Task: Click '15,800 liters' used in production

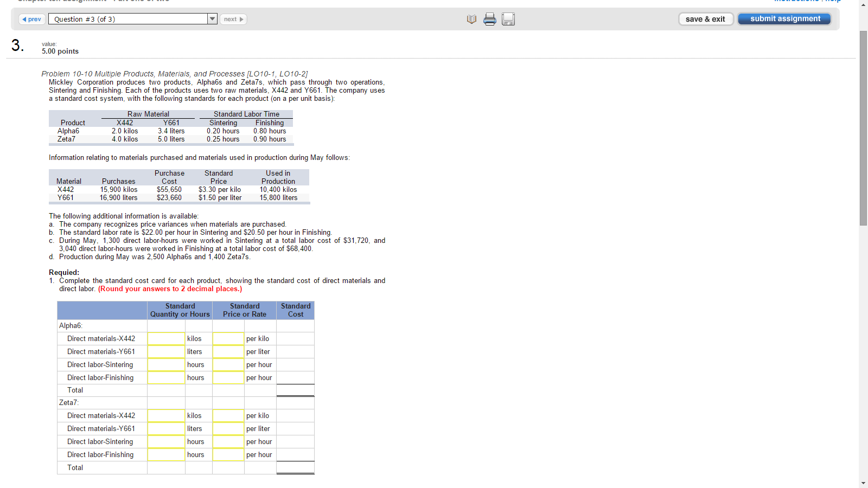Action: coord(278,198)
